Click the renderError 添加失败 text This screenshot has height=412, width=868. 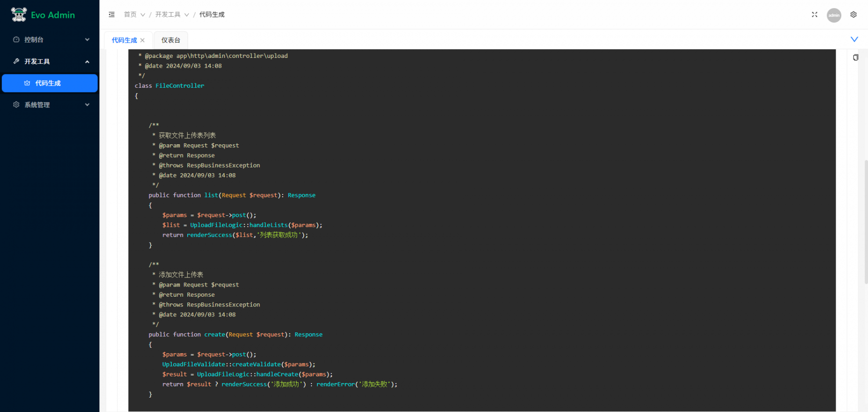(357, 385)
